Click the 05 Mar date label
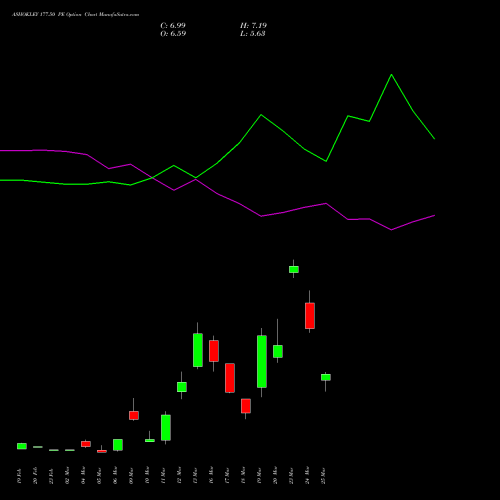 pos(99,476)
